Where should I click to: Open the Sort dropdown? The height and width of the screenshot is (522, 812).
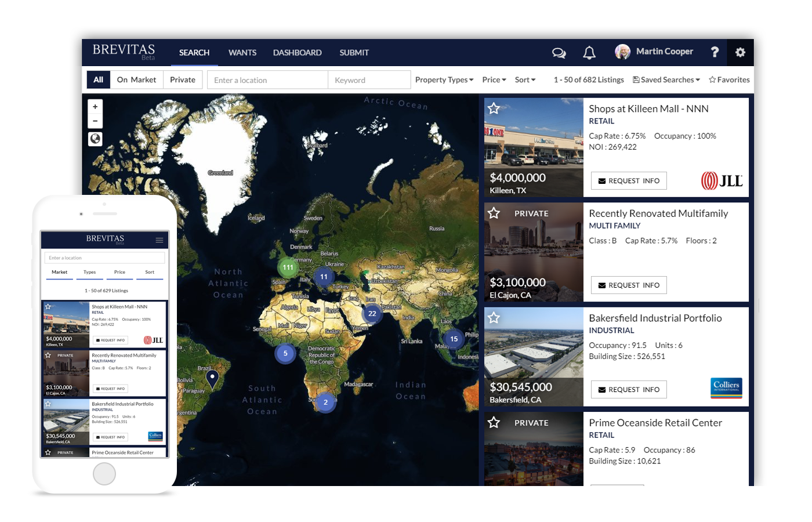click(525, 79)
